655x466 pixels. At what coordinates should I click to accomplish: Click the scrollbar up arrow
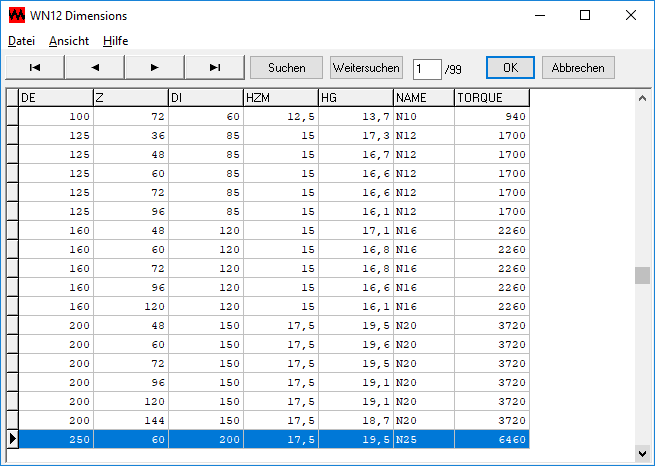(642, 98)
